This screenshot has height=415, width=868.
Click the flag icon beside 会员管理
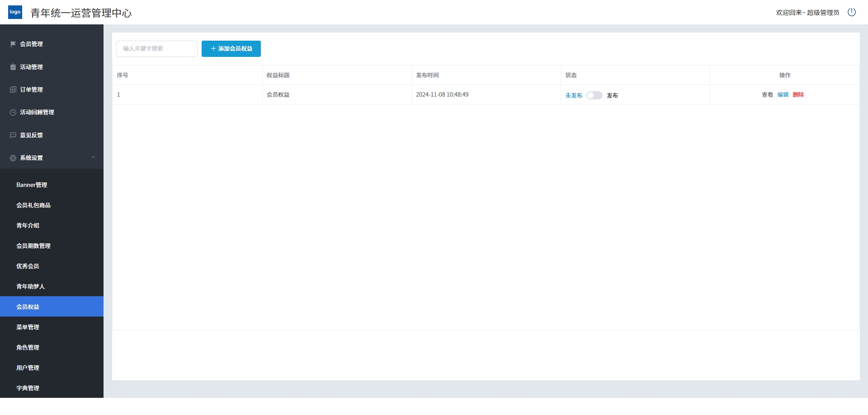click(x=13, y=44)
